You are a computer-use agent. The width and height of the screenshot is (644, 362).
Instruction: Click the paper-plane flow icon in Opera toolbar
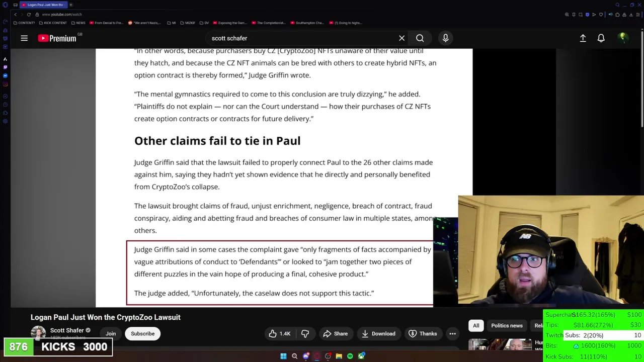pyautogui.click(x=594, y=15)
